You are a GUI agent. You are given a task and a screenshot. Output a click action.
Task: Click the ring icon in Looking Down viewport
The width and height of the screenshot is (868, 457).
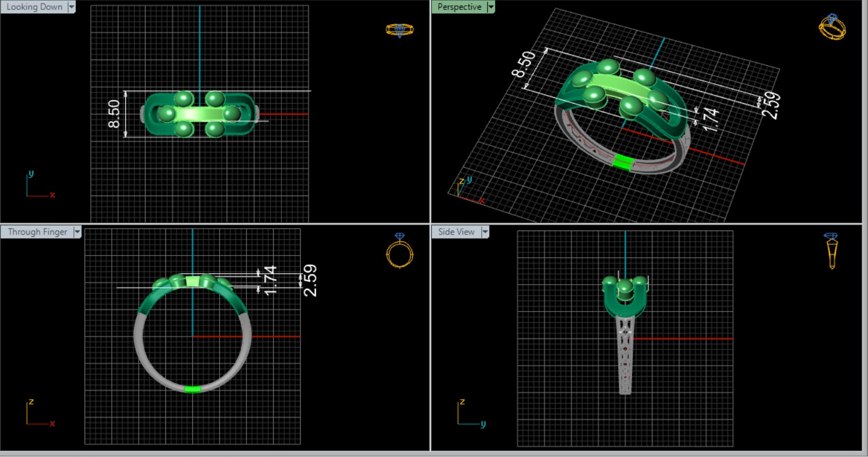[400, 30]
